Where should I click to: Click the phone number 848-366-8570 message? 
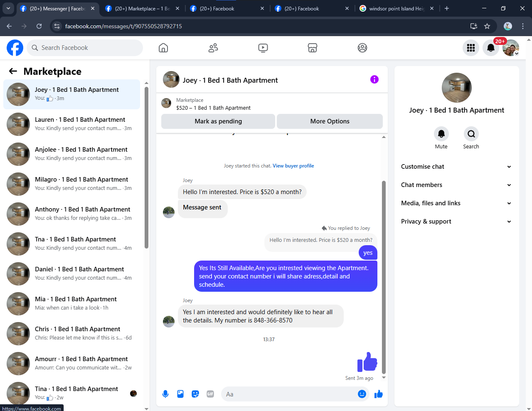261,316
